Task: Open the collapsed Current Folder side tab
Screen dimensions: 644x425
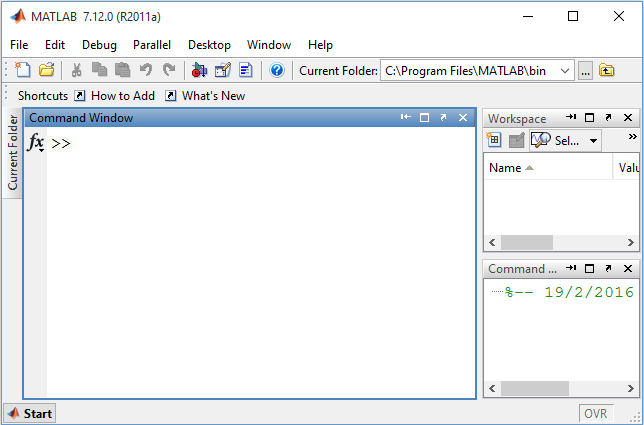Action: pyautogui.click(x=12, y=153)
